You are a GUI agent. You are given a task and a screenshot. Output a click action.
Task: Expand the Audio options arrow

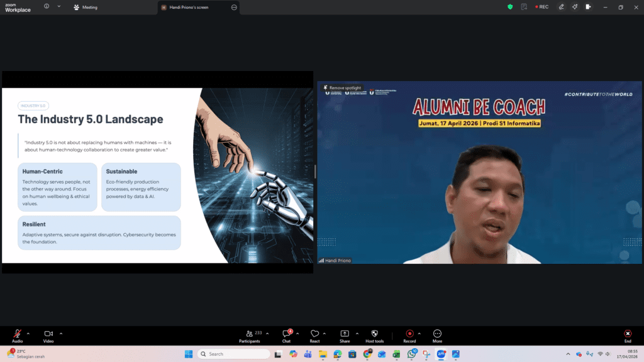(29, 333)
